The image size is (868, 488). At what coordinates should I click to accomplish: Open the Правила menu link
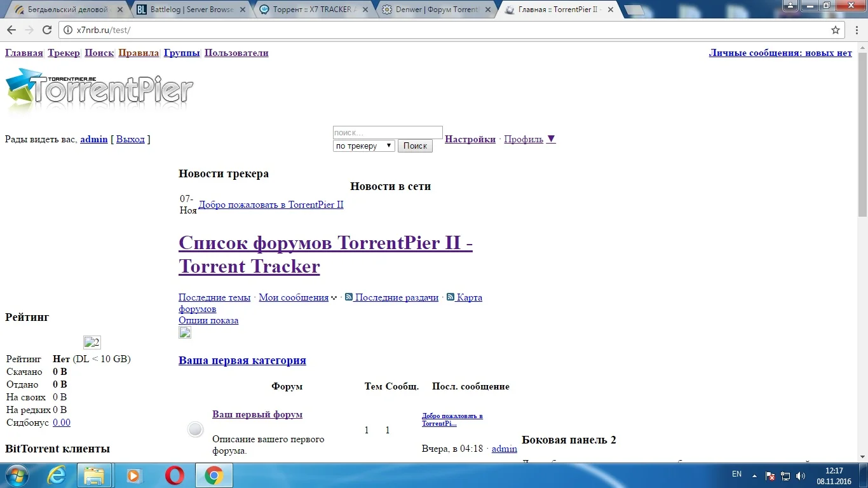(139, 53)
